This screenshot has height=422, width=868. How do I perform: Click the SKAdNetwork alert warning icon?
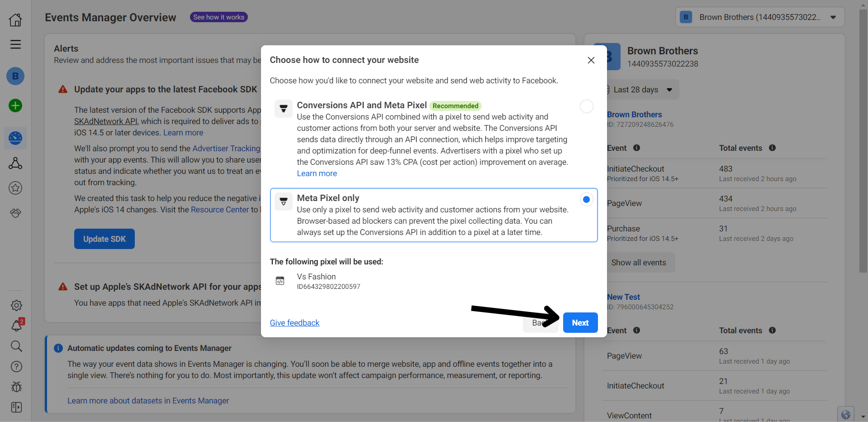63,287
